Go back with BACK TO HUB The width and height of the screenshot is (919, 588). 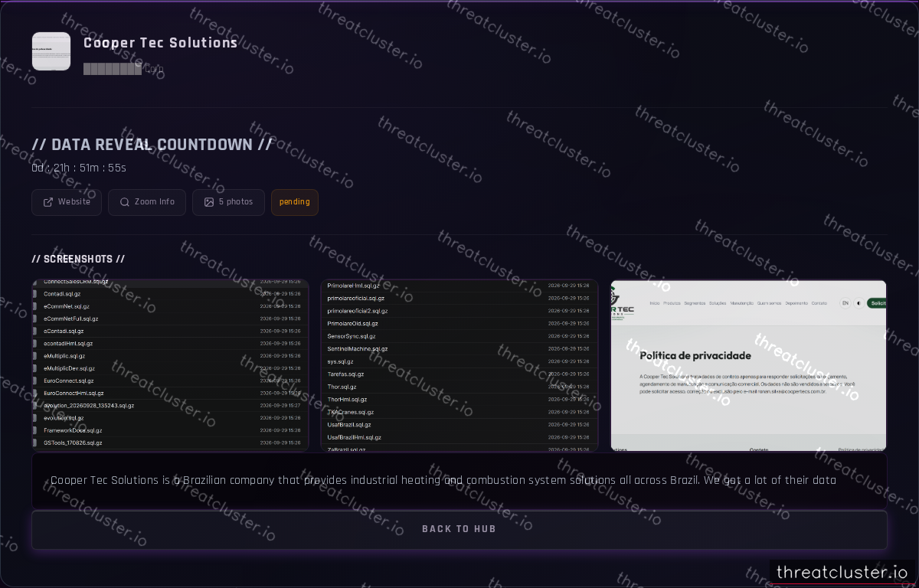[x=459, y=529]
